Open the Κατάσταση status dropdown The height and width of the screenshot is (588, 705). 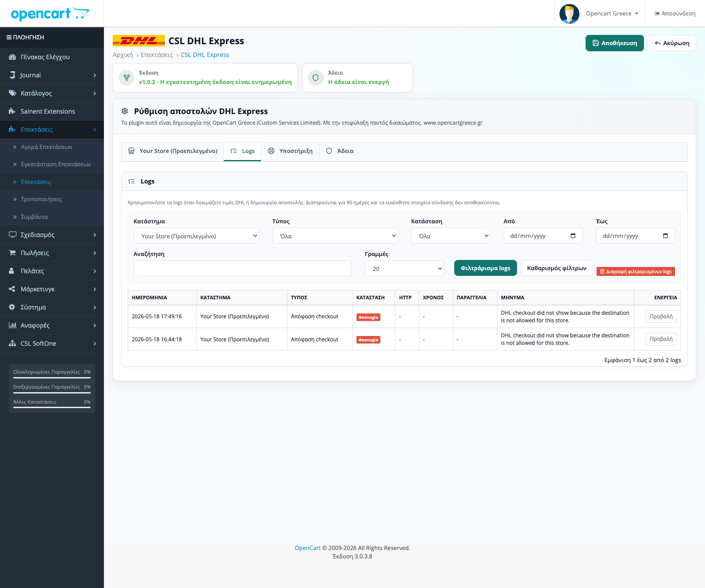click(451, 236)
